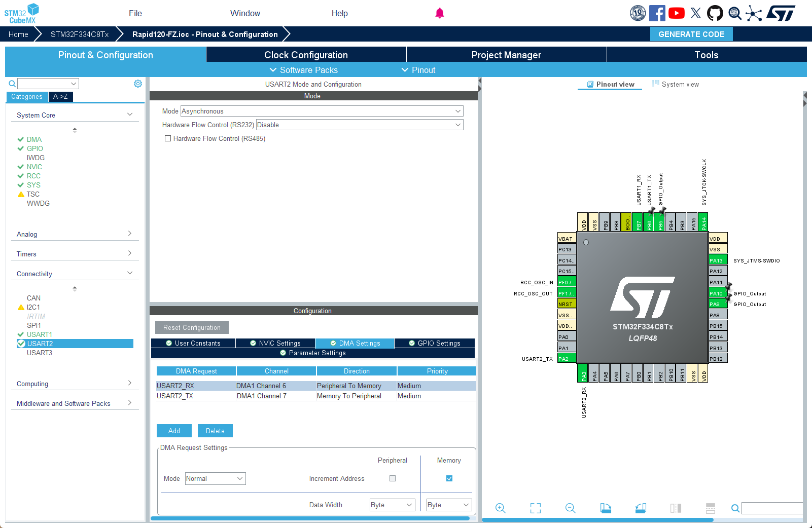Open the DMA Mode Normal dropdown
This screenshot has height=528, width=812.
(216, 478)
